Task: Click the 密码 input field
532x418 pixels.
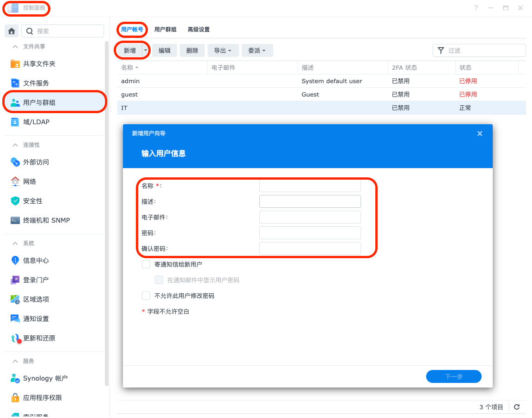Action: (x=310, y=233)
